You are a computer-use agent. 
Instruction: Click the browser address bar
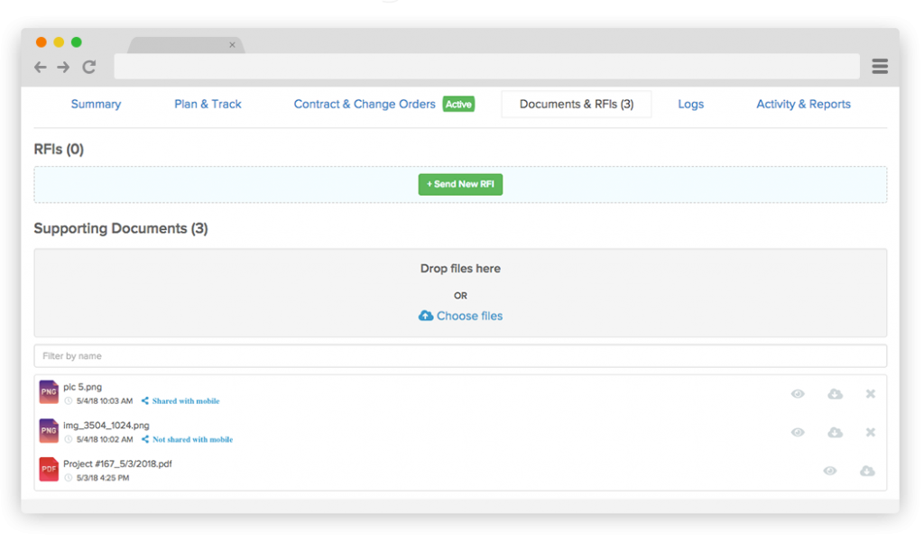(486, 67)
